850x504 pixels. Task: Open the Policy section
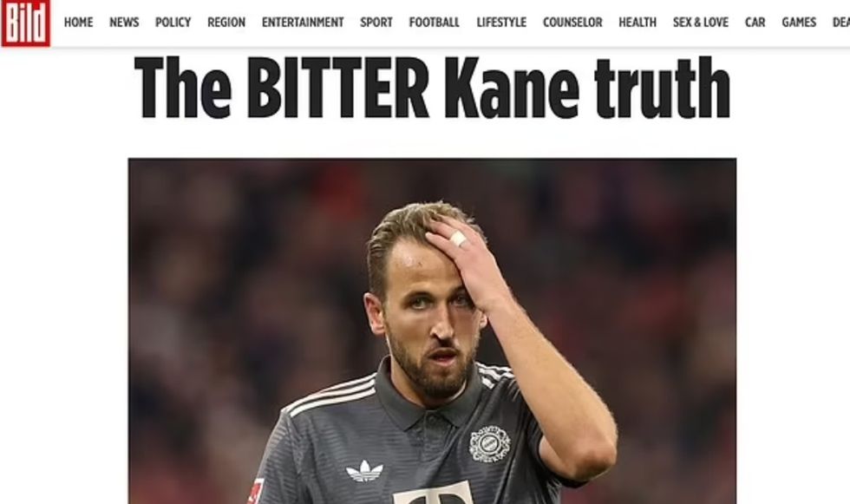tap(173, 23)
